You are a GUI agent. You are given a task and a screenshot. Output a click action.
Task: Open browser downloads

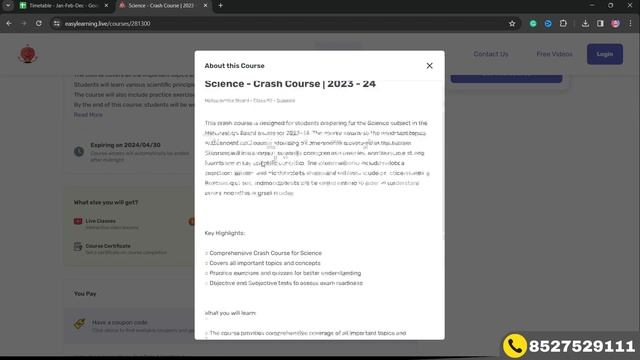pyautogui.click(x=585, y=24)
